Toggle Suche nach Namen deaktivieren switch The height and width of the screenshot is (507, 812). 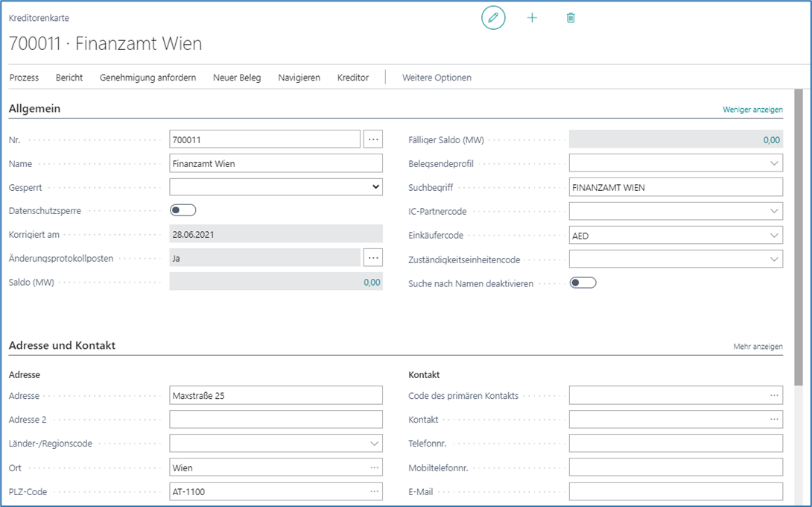(x=583, y=283)
